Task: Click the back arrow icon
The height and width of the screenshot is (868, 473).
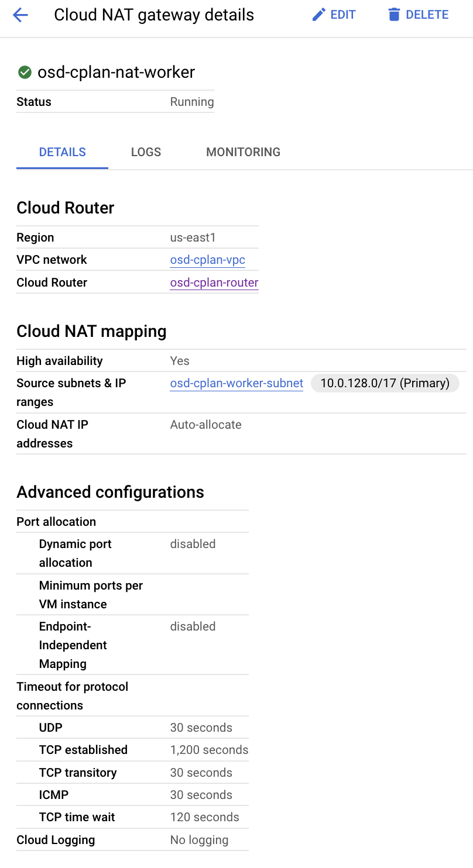Action: [20, 15]
